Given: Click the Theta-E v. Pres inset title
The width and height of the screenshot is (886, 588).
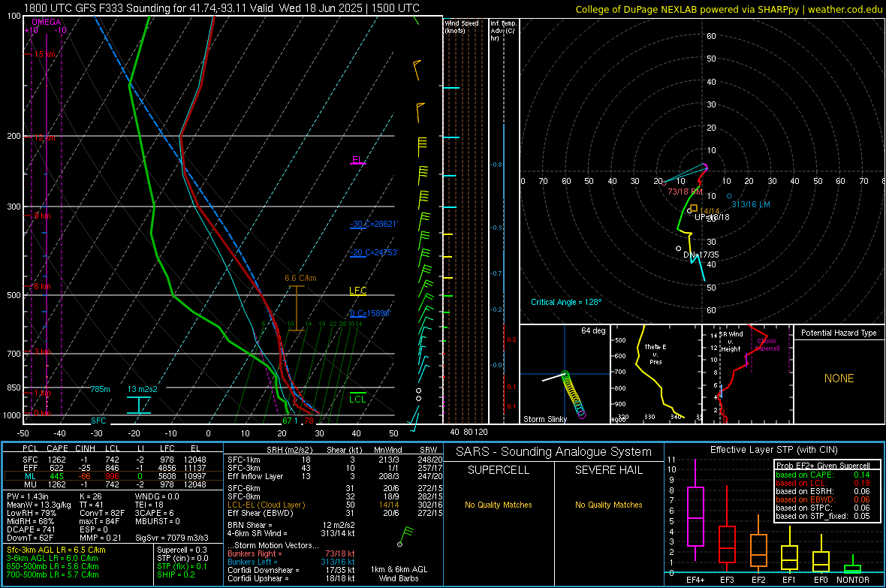Looking at the screenshot, I should pyautogui.click(x=655, y=354).
